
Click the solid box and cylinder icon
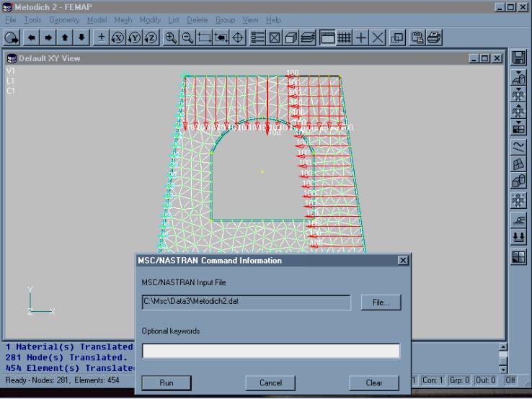(518, 181)
